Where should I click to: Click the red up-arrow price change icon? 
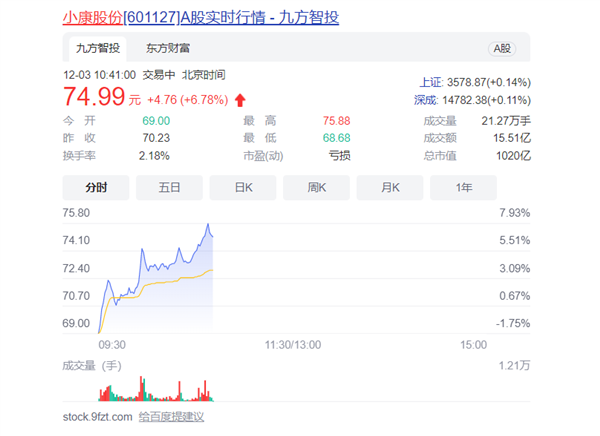point(240,100)
